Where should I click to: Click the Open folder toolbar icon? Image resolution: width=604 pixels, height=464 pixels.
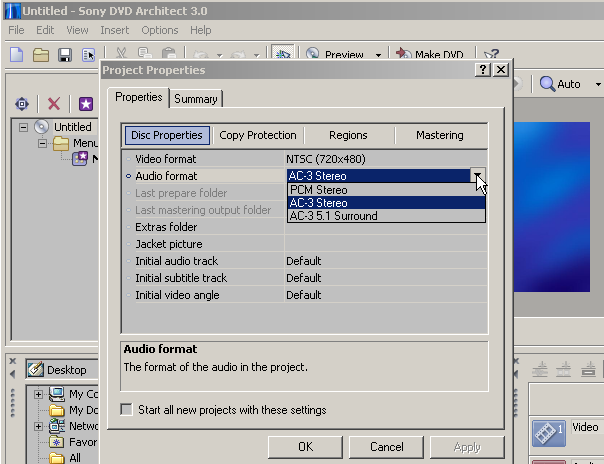40,55
